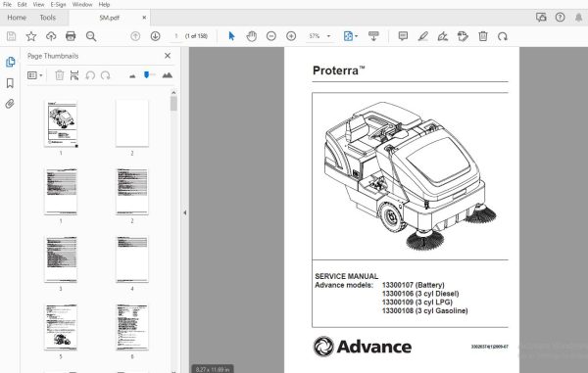Open Page Thumbnails sidebar icon
Viewport: 588px width, 373px height.
(10, 62)
